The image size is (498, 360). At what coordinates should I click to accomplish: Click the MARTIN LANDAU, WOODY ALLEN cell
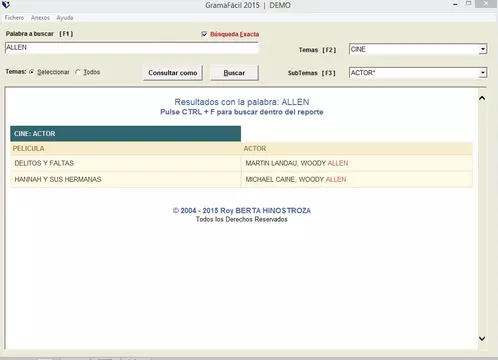357,163
